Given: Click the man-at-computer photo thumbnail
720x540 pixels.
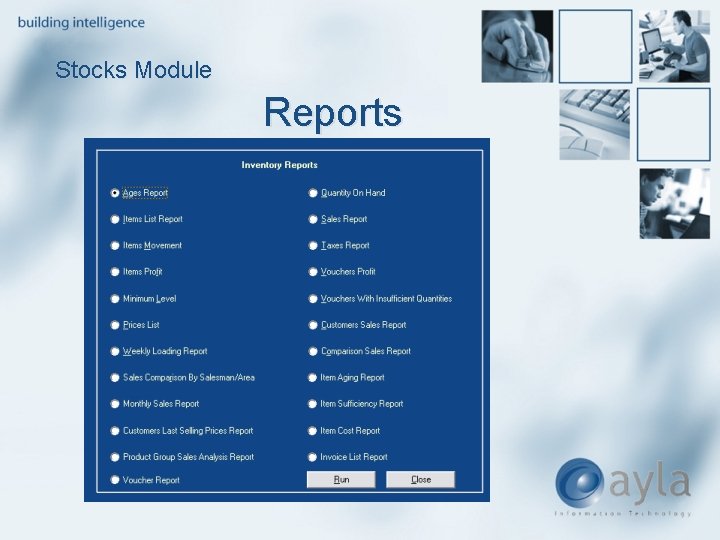Looking at the screenshot, I should pyautogui.click(x=674, y=46).
